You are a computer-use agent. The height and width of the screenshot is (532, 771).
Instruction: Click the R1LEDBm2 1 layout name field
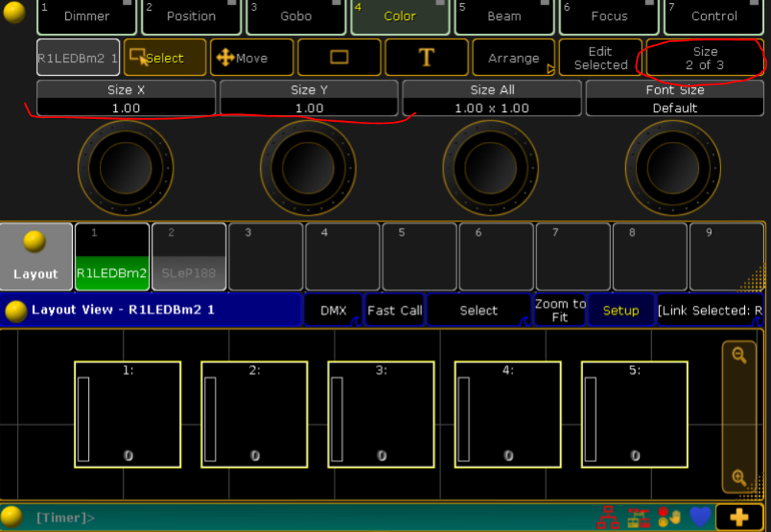[x=78, y=57]
